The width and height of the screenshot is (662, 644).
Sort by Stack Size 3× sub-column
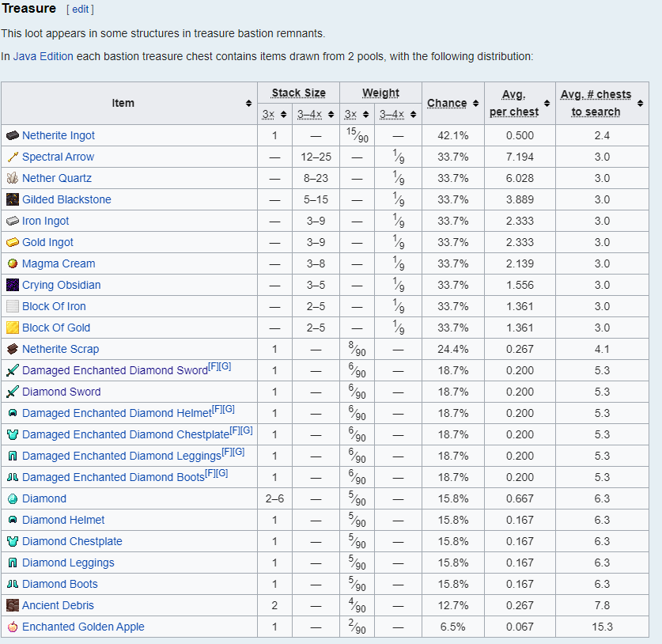click(283, 115)
